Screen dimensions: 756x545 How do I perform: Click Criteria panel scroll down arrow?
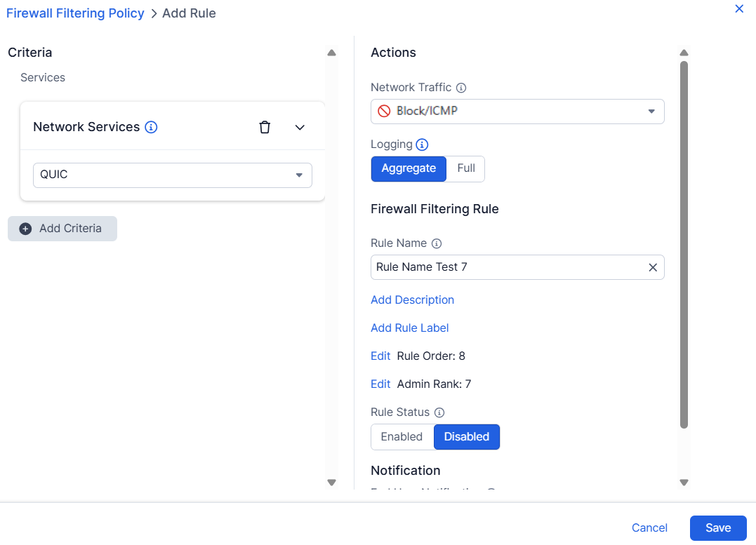pos(331,483)
